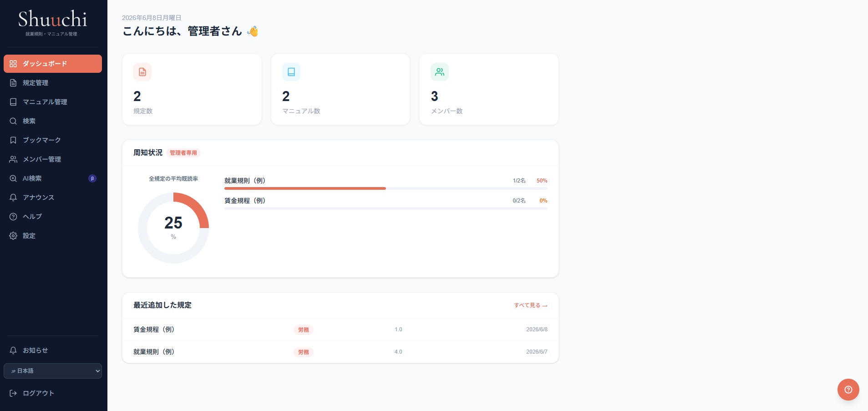
Task: Click the メンバー管理 people icon
Action: point(13,159)
